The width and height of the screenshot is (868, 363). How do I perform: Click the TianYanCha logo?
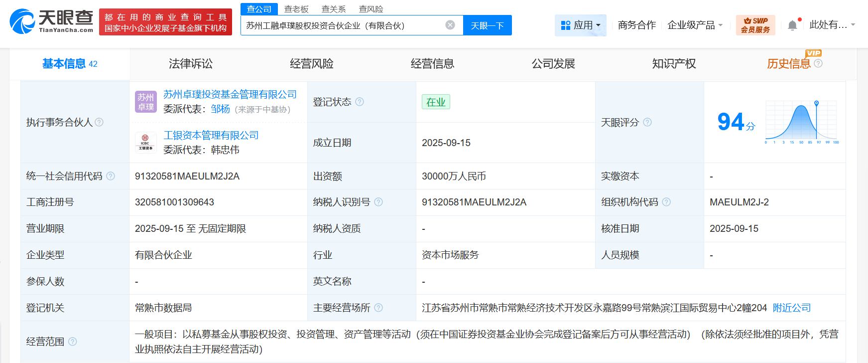coord(52,21)
